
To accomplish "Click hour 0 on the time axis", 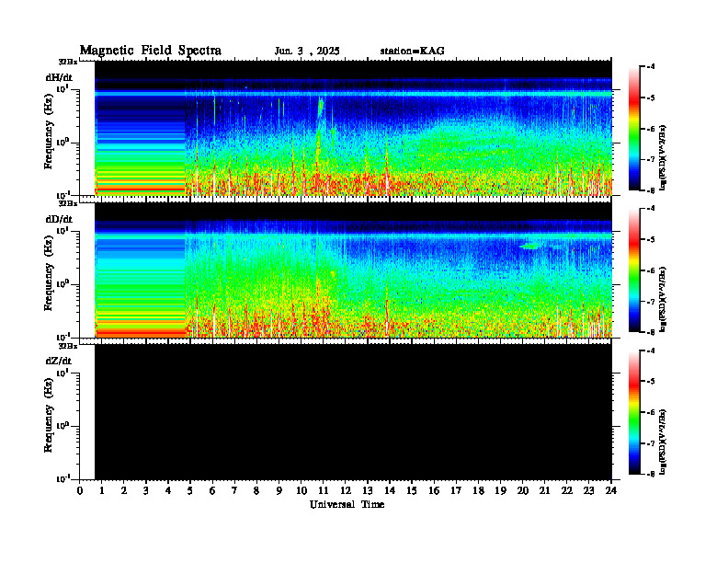I will click(x=80, y=491).
